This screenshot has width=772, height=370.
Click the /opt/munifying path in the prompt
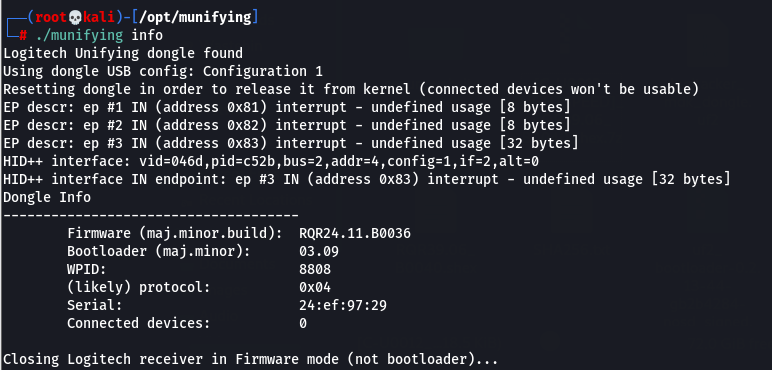click(x=195, y=18)
